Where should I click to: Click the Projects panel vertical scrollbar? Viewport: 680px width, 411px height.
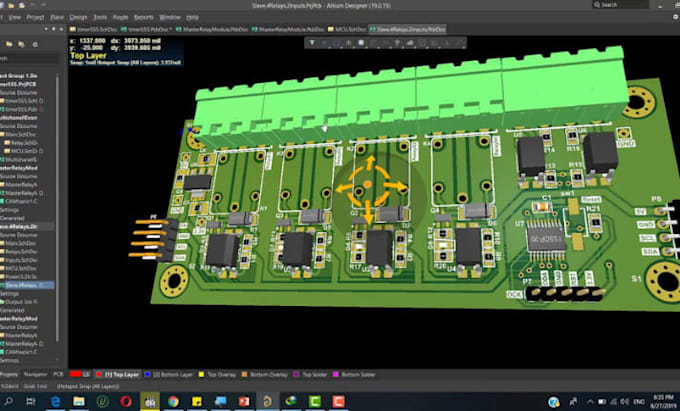(x=58, y=208)
